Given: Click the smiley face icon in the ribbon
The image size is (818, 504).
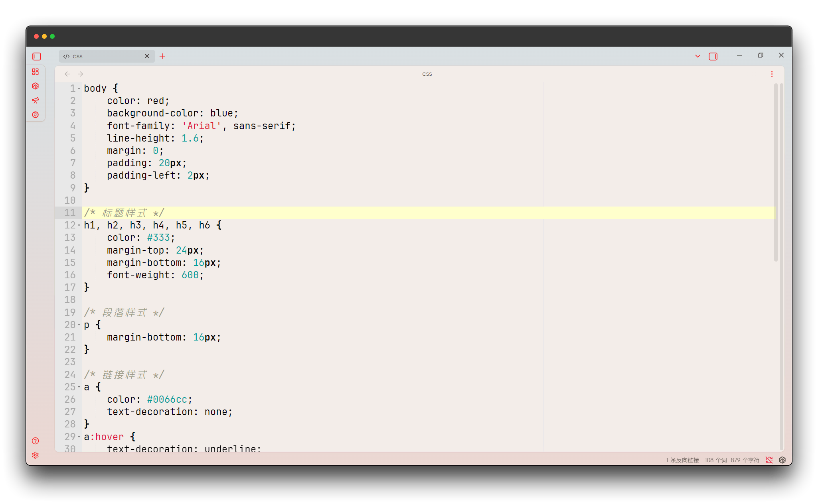Looking at the screenshot, I should (36, 114).
